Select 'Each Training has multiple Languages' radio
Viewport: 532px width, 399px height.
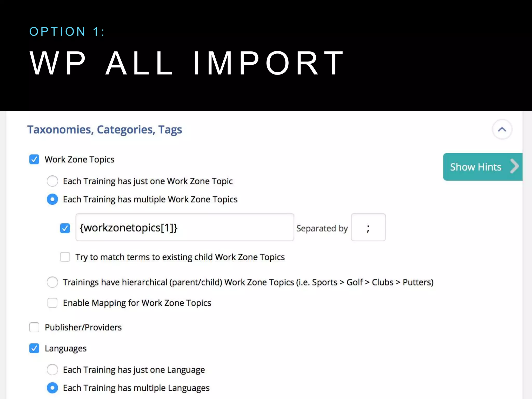[52, 388]
